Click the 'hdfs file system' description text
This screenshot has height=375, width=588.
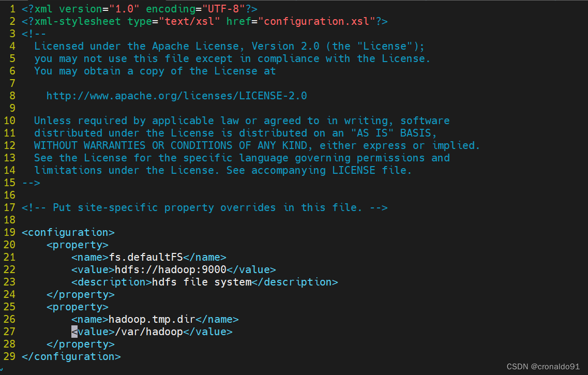pos(202,282)
